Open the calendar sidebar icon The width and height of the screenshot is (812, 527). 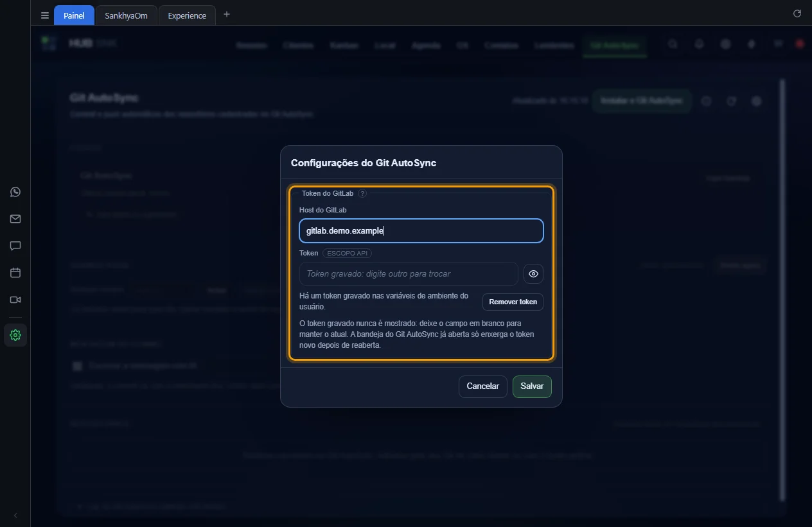tap(15, 273)
